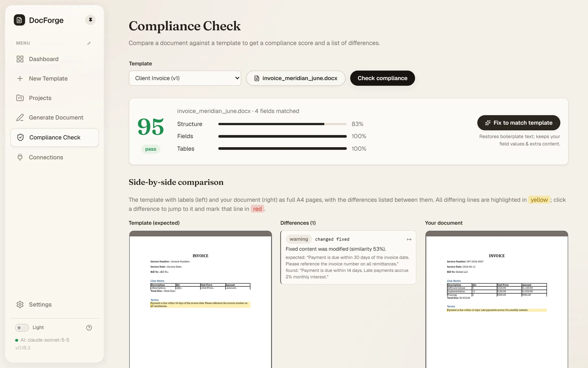
Task: Toggle the sidebar pin icon
Action: point(90,20)
